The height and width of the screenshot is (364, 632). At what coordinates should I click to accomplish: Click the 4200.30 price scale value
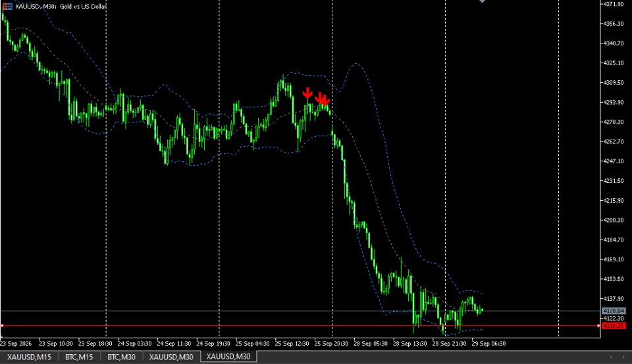pyautogui.click(x=613, y=221)
